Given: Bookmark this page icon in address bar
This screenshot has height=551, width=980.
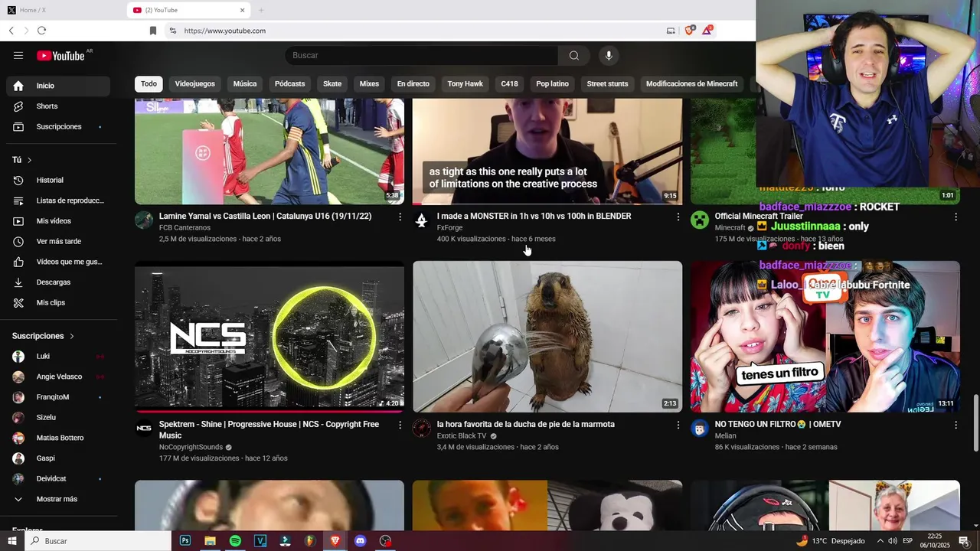Looking at the screenshot, I should pyautogui.click(x=153, y=31).
